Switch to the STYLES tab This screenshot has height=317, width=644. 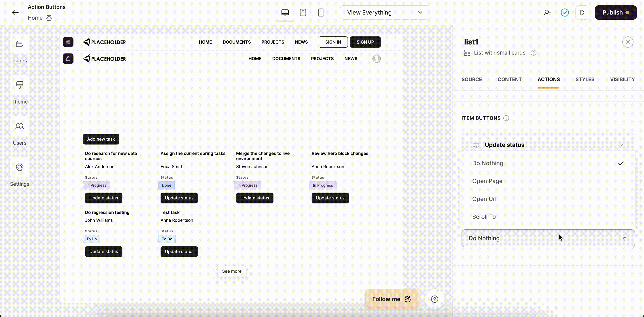point(585,80)
